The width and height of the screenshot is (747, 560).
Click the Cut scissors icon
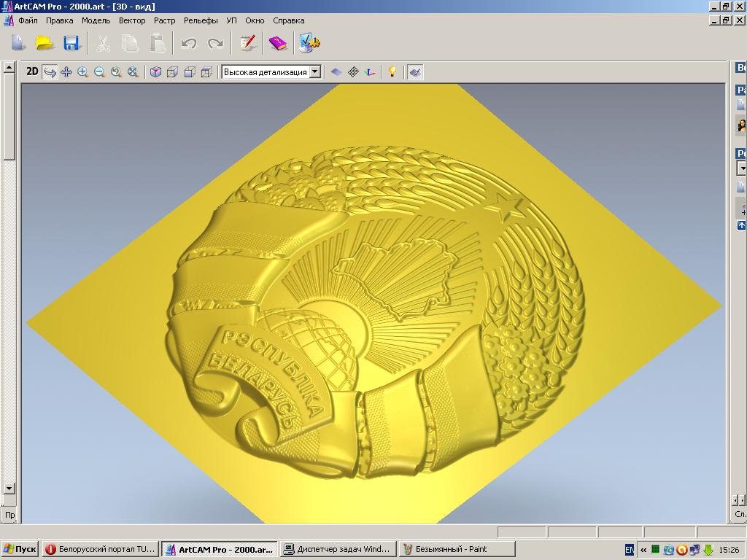(x=103, y=43)
